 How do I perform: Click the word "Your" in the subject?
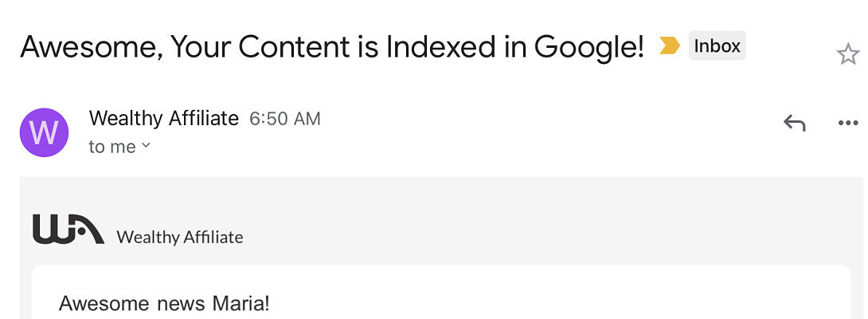(x=199, y=47)
